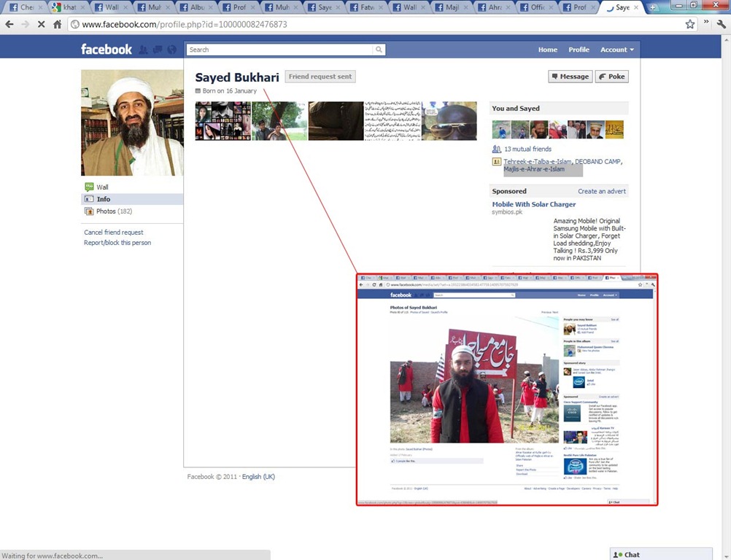Open the messages icon in header

coord(157,50)
